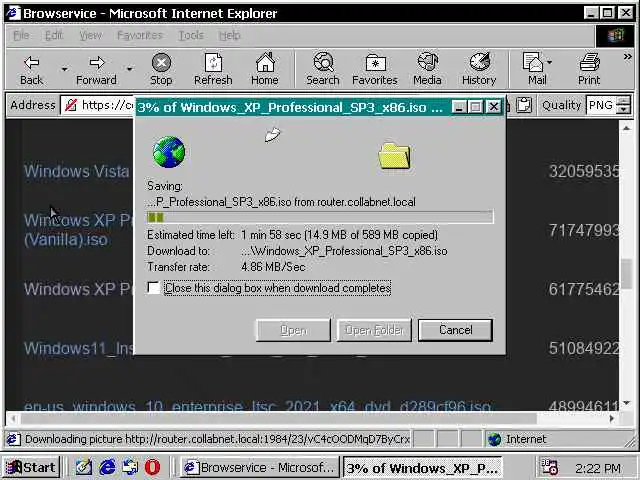The height and width of the screenshot is (480, 640).
Task: Open the File menu
Action: pos(21,36)
